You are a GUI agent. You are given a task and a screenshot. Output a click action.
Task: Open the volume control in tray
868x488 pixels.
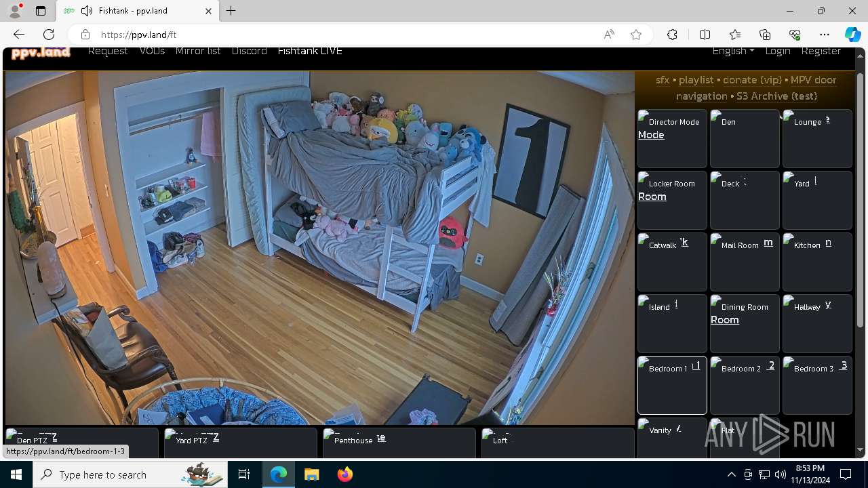click(x=780, y=474)
